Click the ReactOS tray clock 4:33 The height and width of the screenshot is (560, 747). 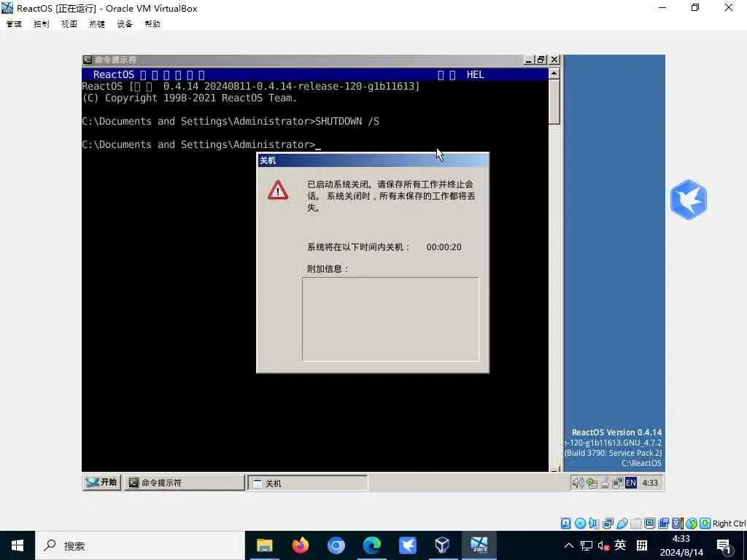click(650, 483)
